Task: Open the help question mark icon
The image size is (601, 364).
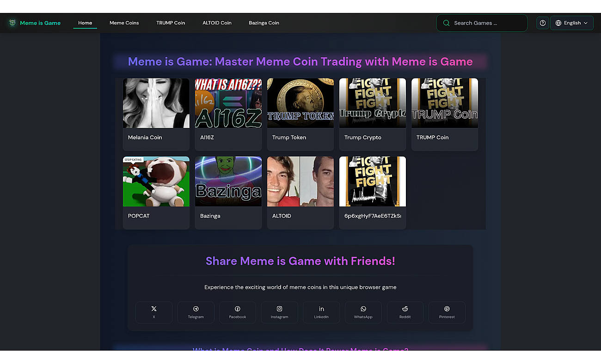Action: pyautogui.click(x=543, y=23)
